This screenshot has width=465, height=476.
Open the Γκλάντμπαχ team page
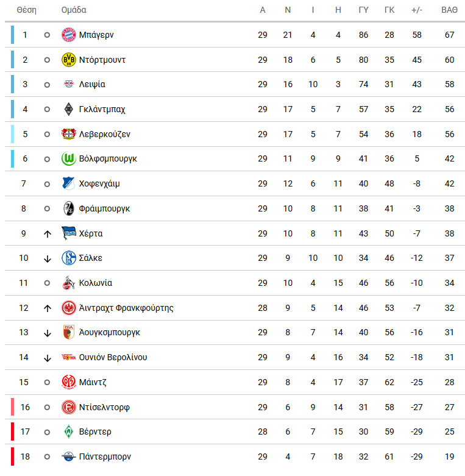pos(102,109)
